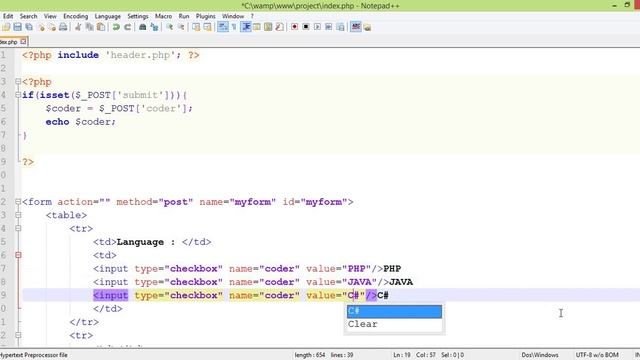This screenshot has width=640, height=360.
Task: Open the Settings menu
Action: [138, 16]
